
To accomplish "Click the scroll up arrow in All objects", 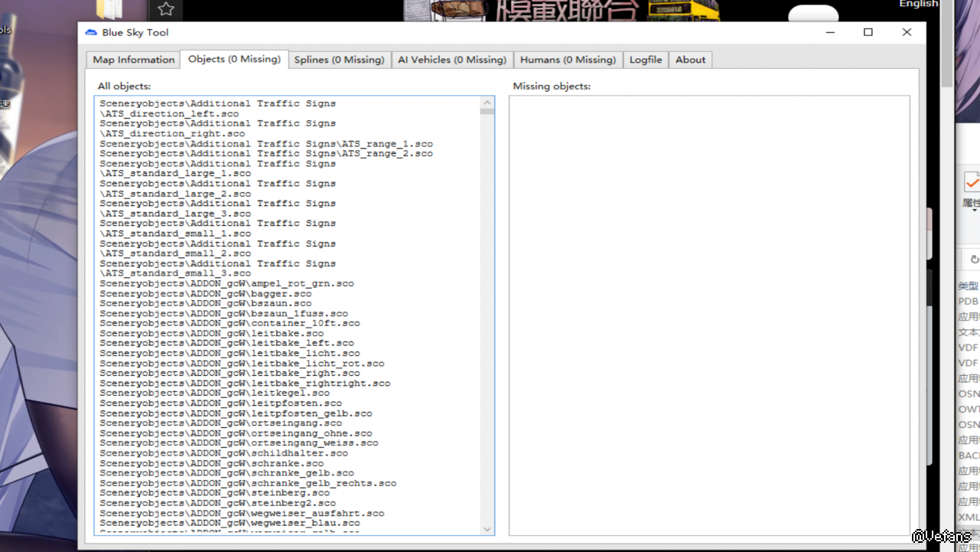I will (487, 103).
